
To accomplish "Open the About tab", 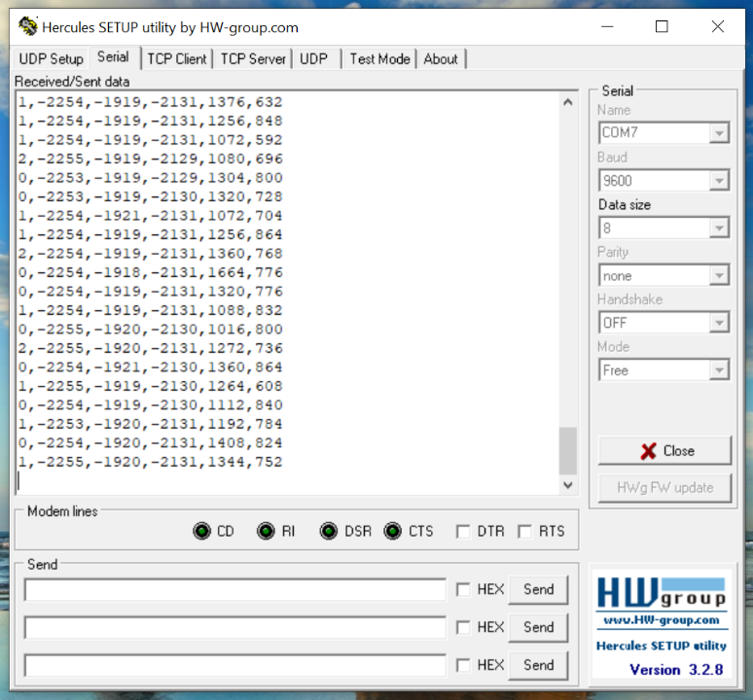I will (x=441, y=59).
